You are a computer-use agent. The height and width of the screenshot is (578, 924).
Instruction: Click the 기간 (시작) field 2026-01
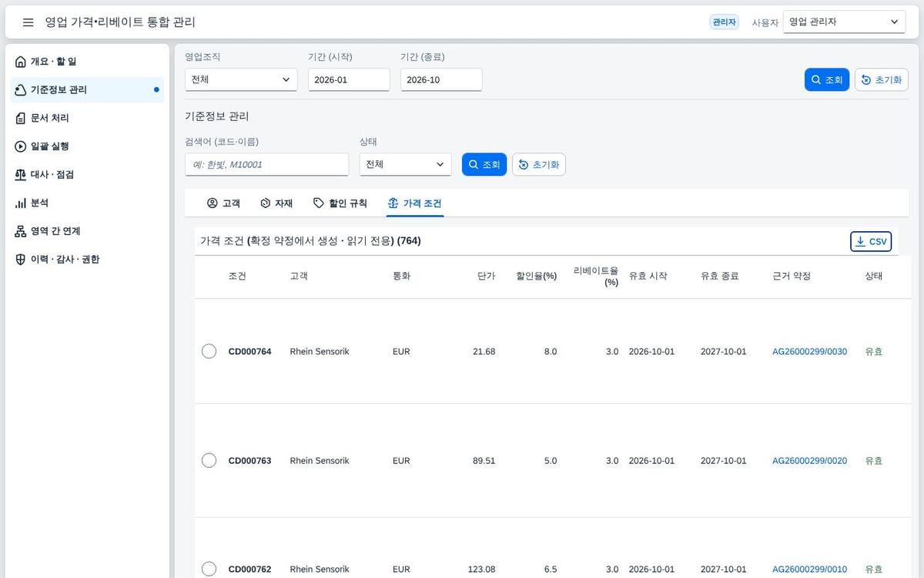coord(349,79)
